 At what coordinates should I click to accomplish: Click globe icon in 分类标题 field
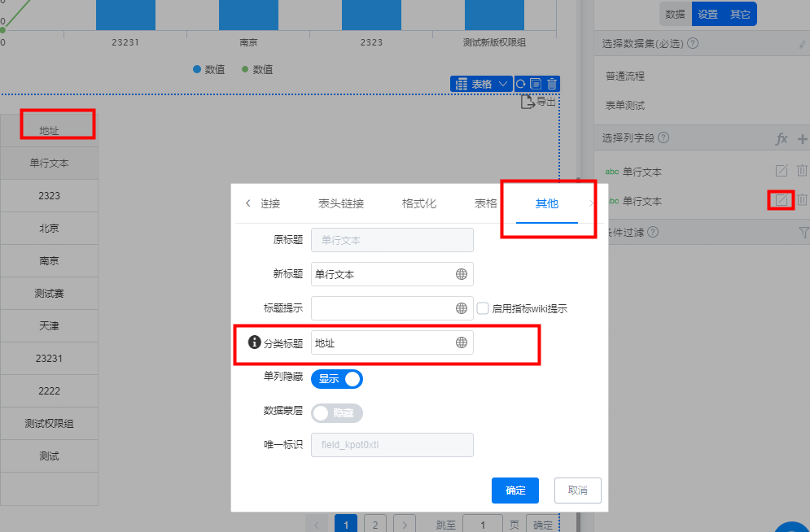click(x=462, y=342)
